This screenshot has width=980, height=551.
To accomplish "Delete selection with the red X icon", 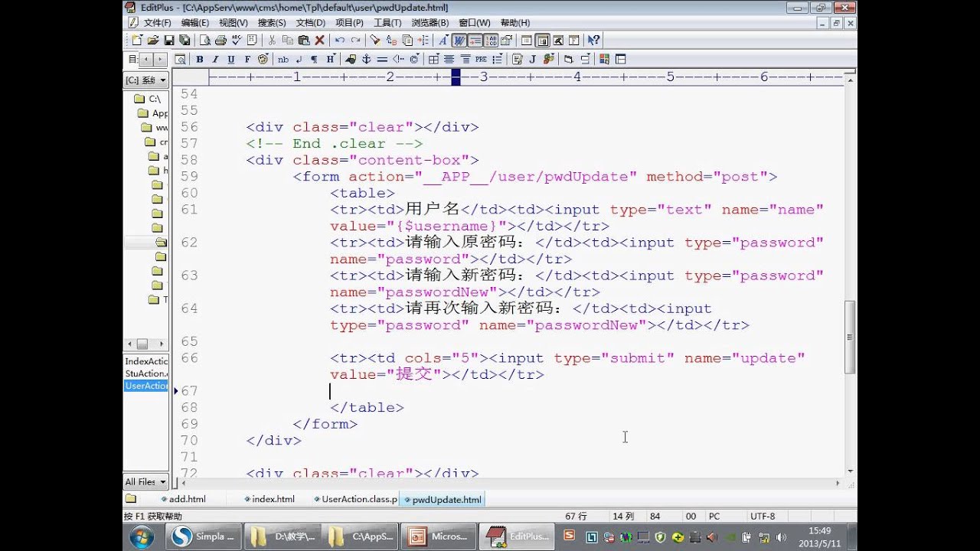I will (319, 41).
